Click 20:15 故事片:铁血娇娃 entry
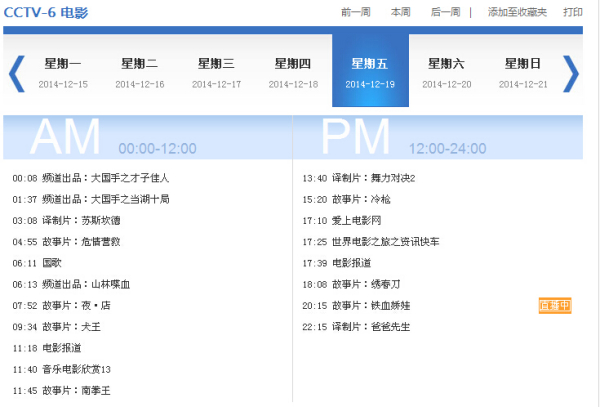The image size is (600, 407). 356,306
